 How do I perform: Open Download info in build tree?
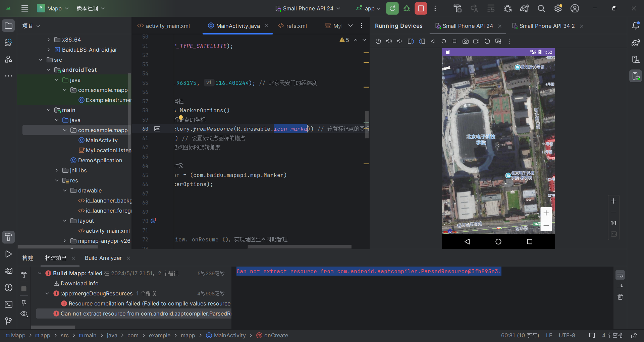79,283
